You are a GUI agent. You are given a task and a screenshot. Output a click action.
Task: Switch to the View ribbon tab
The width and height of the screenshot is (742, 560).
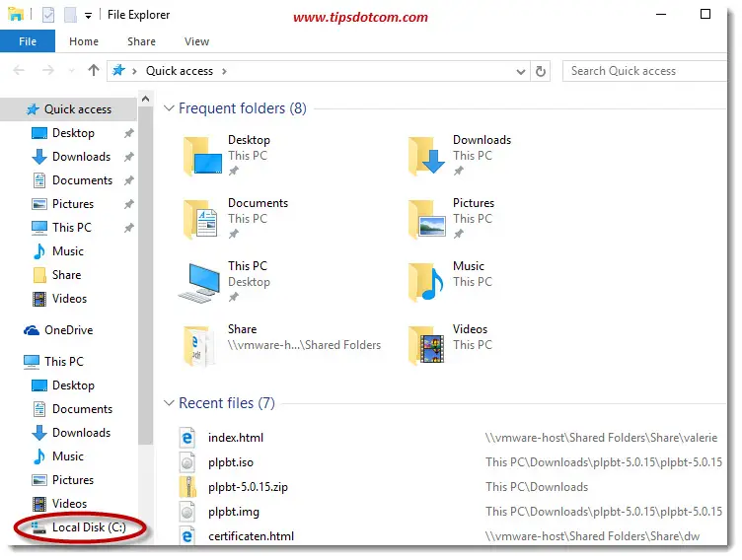point(196,41)
